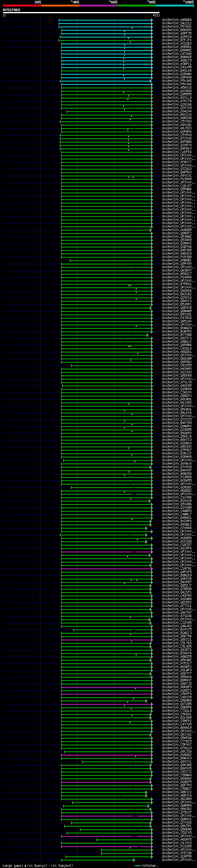197x868 pixels.
Task: Open hit UniRef100_Q2PES6
Action: click(x=177, y=37)
